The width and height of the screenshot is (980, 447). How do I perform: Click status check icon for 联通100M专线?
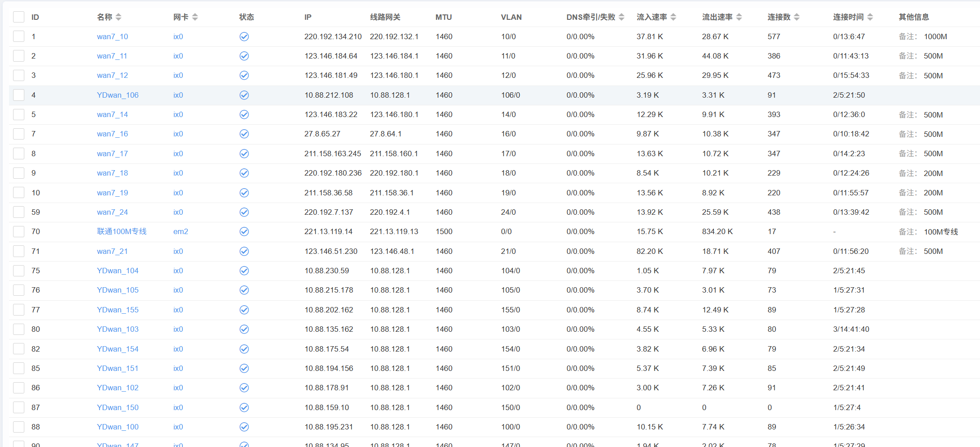(x=244, y=231)
